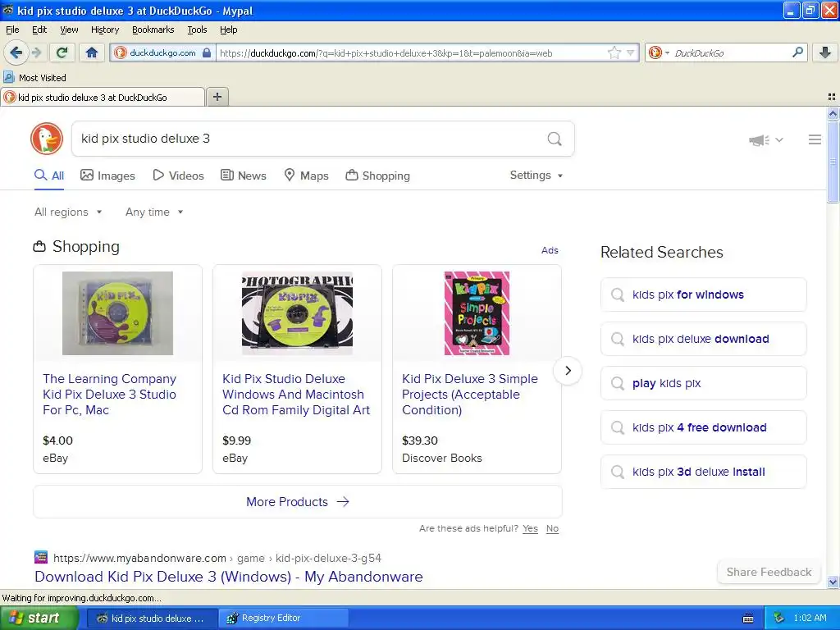Switch to the Shopping tab
Image resolution: width=840 pixels, height=630 pixels.
point(377,176)
